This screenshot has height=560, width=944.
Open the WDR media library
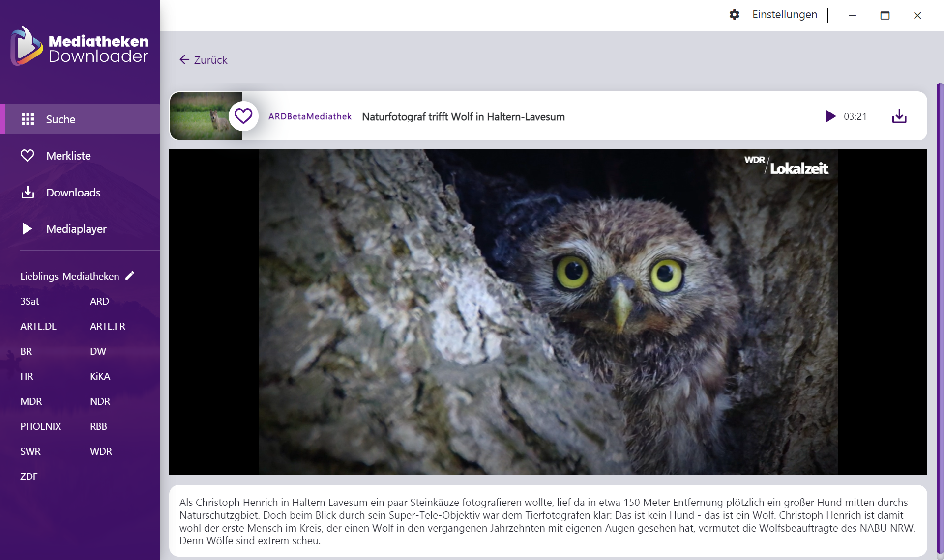[101, 451]
